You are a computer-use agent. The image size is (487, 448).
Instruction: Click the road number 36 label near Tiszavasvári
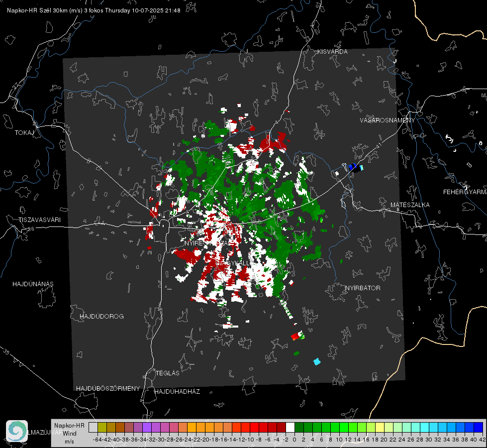[x=31, y=229]
